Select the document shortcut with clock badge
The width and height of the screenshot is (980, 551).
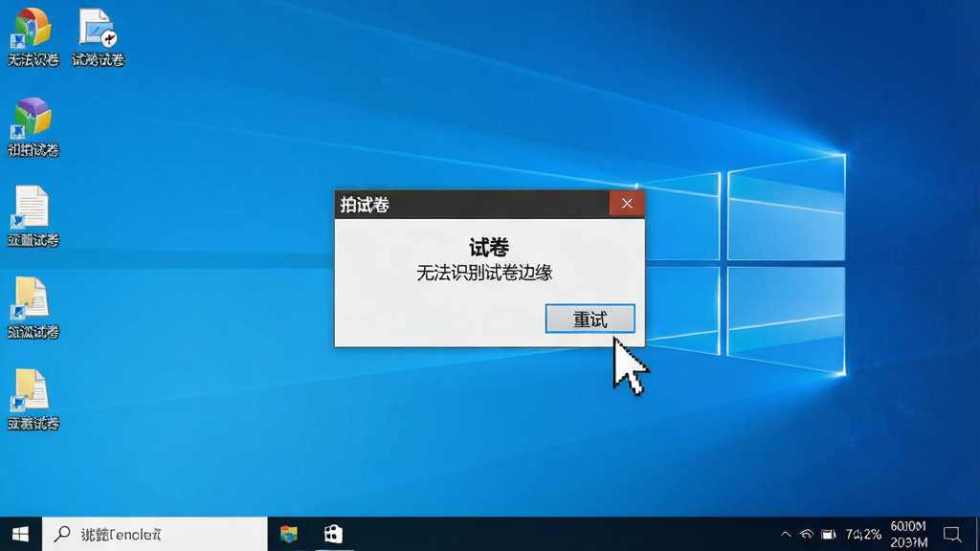[x=98, y=37]
